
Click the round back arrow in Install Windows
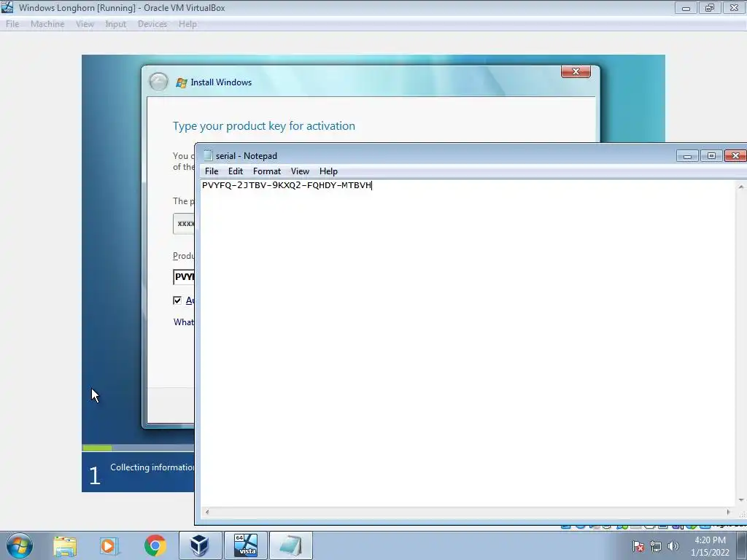158,82
